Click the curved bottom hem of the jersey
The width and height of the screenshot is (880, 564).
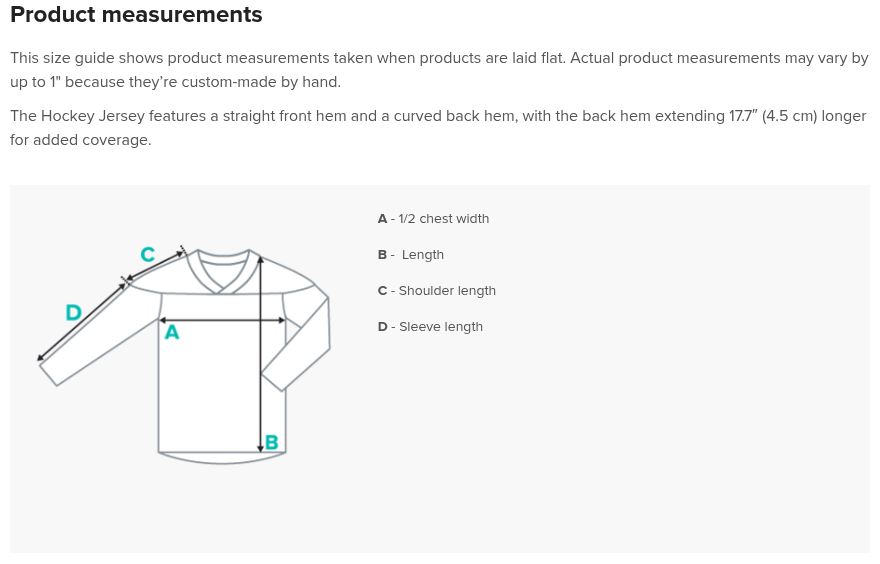pos(222,459)
